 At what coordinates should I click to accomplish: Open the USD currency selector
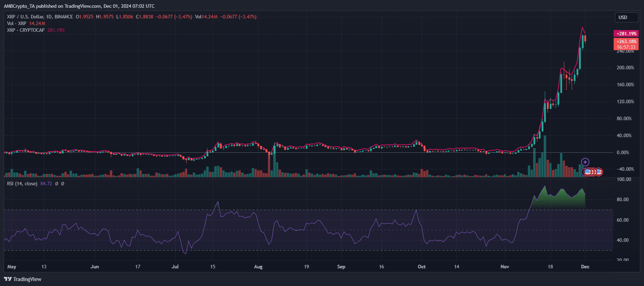pos(627,17)
